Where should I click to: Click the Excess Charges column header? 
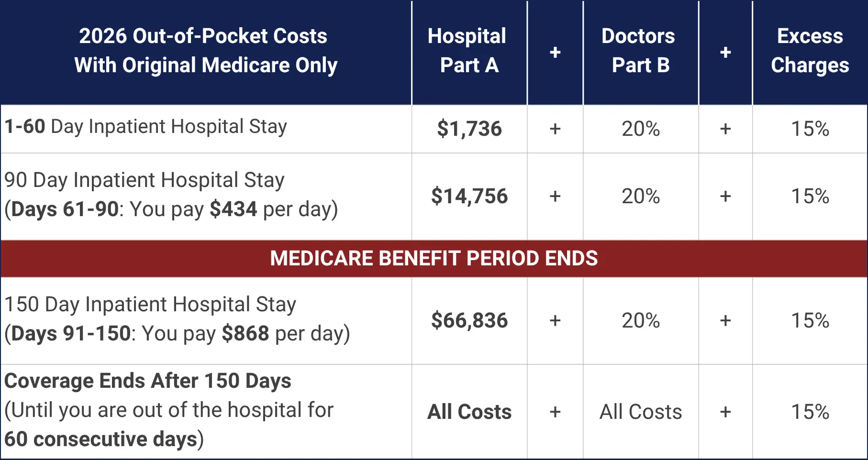[x=810, y=51]
